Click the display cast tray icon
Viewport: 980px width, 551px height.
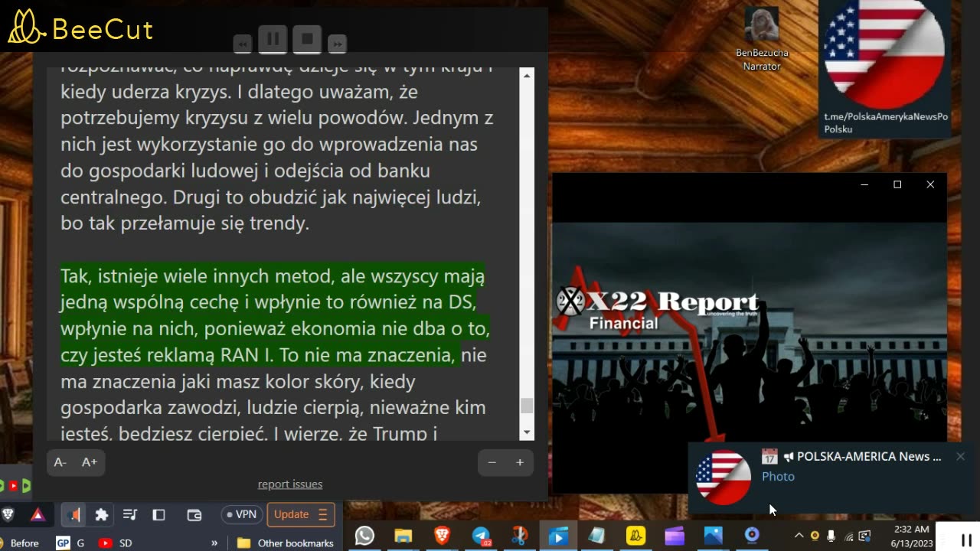coord(864,536)
